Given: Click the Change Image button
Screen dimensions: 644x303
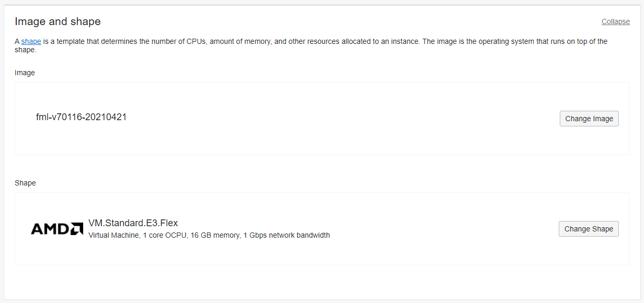Looking at the screenshot, I should tap(589, 119).
